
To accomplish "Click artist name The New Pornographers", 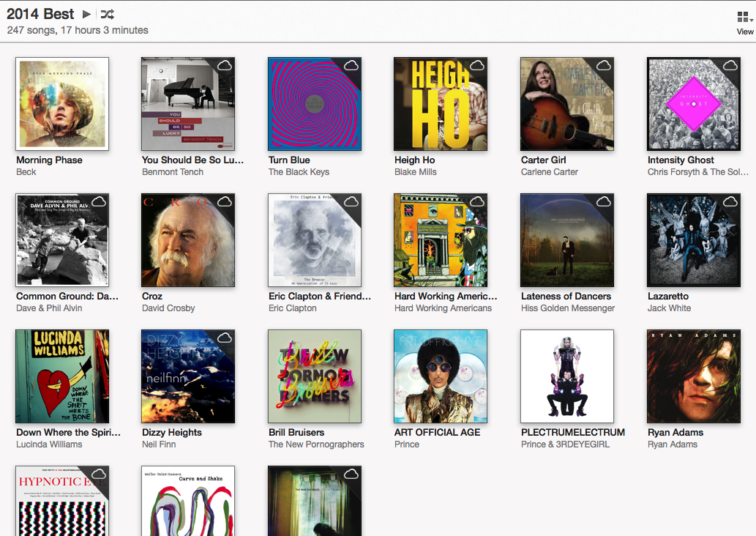I will (316, 444).
